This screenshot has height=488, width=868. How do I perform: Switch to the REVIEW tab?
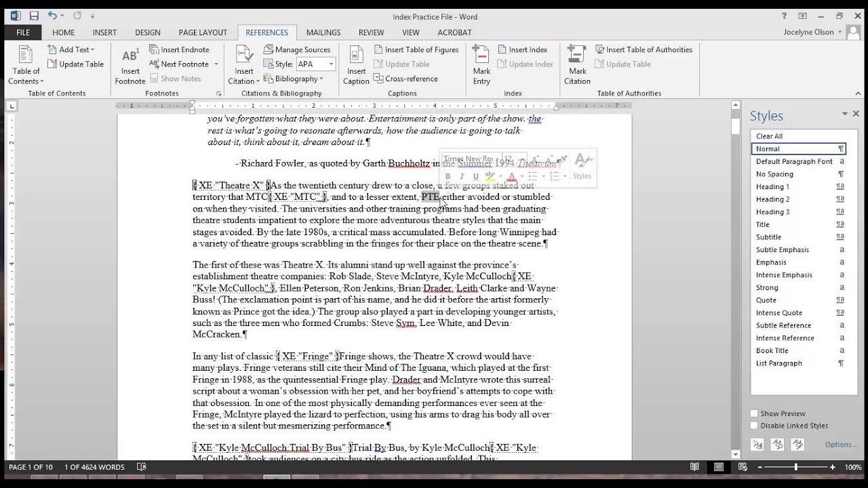(x=371, y=32)
